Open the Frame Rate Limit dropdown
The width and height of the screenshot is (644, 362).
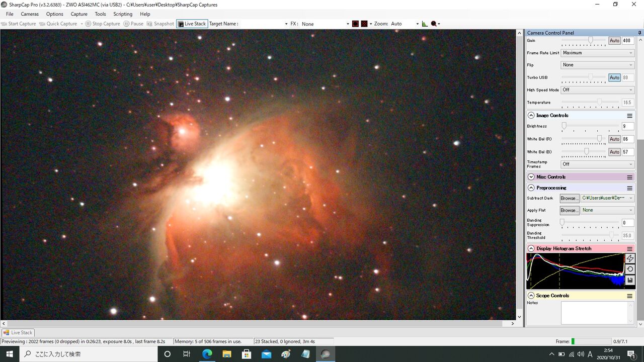tap(597, 53)
